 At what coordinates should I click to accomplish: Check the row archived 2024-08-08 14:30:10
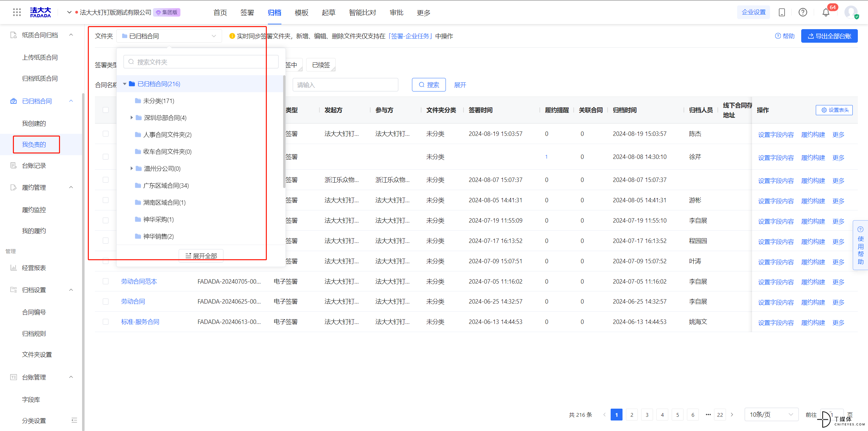pyautogui.click(x=105, y=157)
